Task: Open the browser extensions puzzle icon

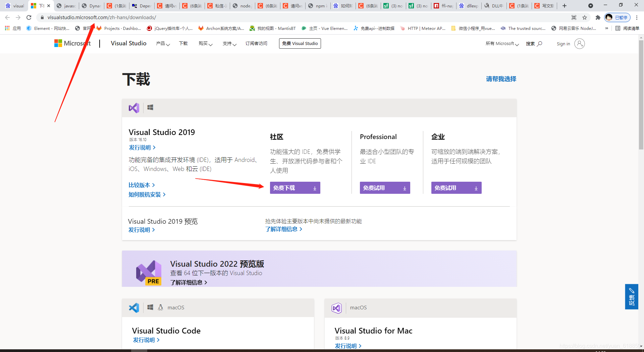Action: (x=598, y=17)
